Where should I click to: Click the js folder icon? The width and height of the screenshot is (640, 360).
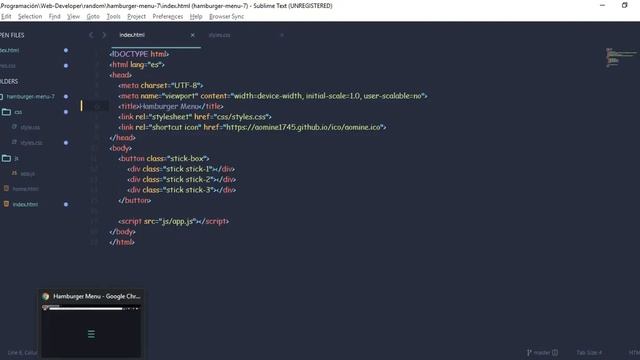[6, 158]
